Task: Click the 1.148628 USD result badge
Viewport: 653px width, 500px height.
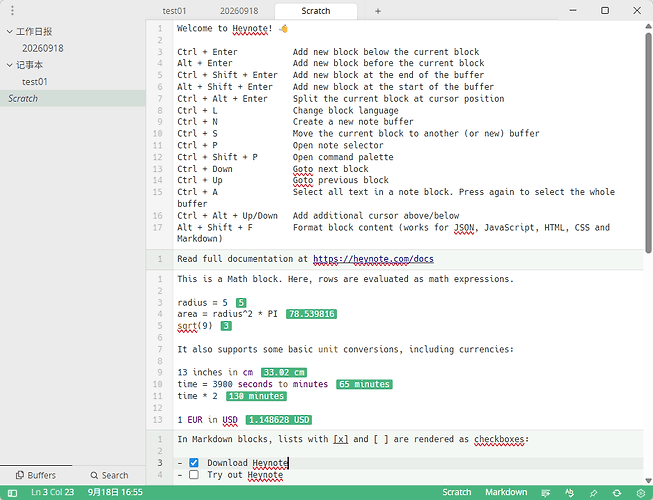Action: click(279, 420)
